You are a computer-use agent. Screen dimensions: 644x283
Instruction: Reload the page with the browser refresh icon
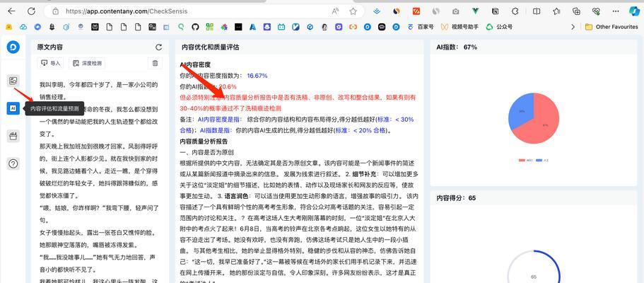pos(31,11)
